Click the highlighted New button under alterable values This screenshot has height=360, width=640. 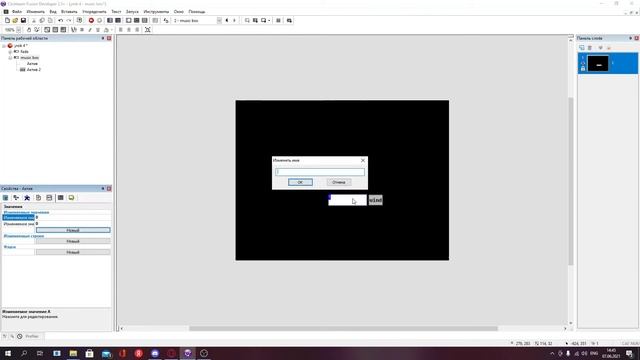pyautogui.click(x=73, y=230)
